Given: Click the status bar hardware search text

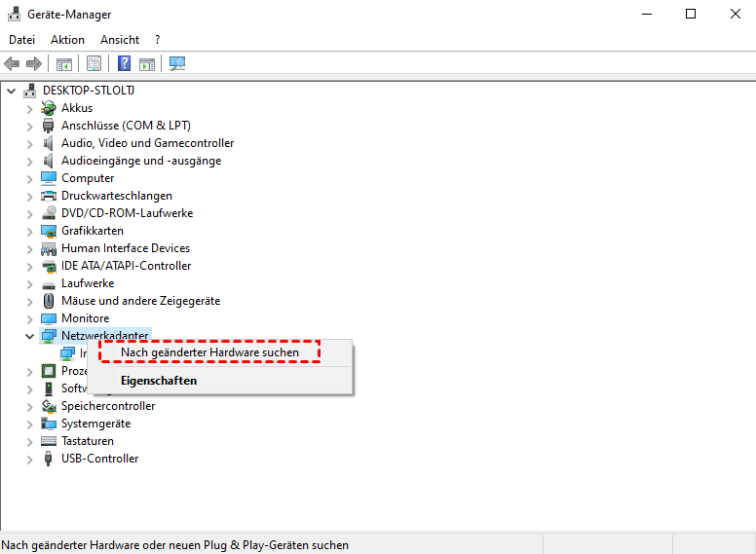Looking at the screenshot, I should (174, 545).
